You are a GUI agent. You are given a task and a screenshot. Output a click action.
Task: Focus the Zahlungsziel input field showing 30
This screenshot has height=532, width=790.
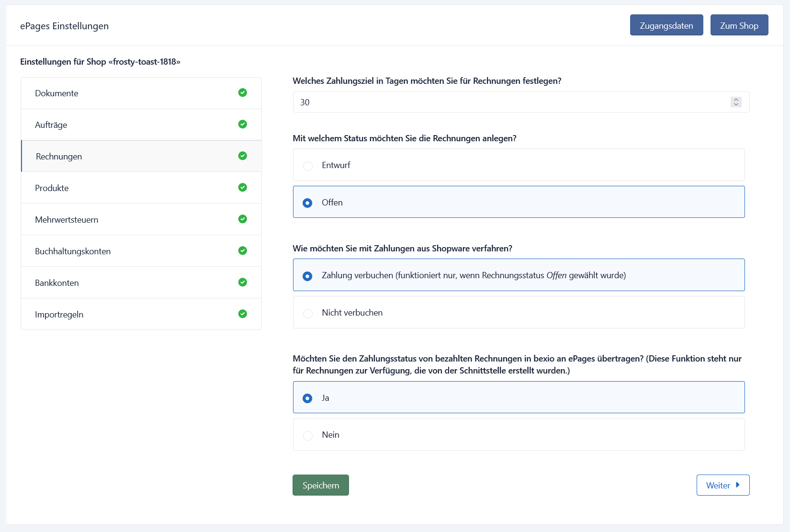point(521,102)
